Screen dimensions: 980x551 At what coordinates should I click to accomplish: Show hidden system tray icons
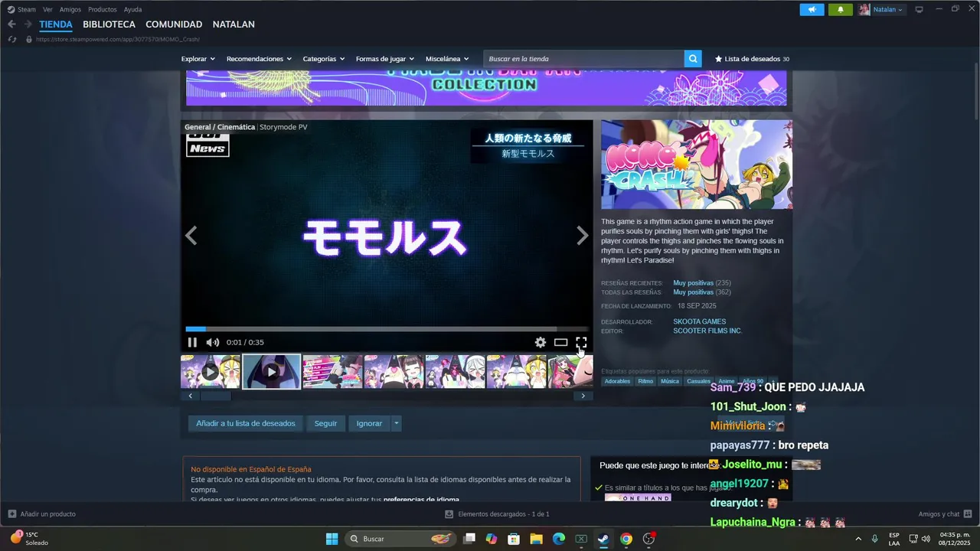coord(857,539)
